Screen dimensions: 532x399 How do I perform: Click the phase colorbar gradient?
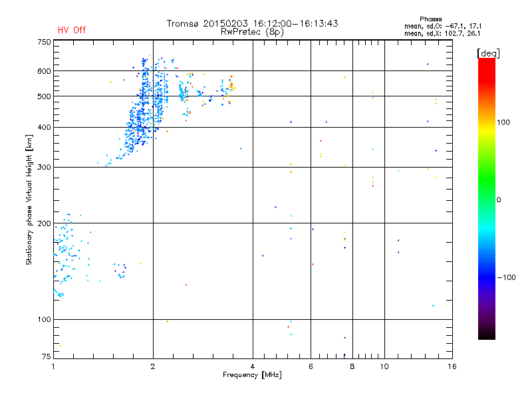coord(487,199)
